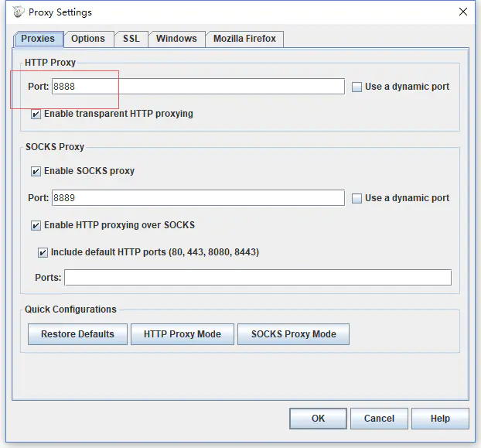Toggle Enable HTTP proxying over SOCKS
This screenshot has height=448, width=481.
(36, 226)
